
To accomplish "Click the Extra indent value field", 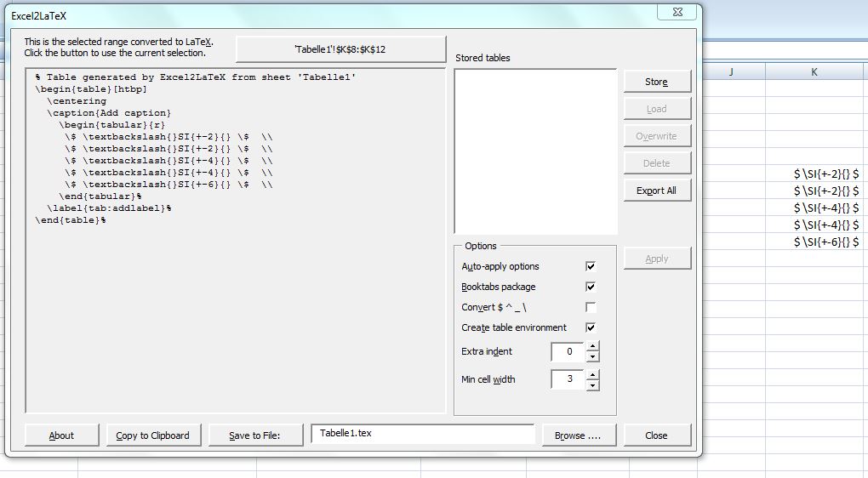I will click(x=568, y=351).
